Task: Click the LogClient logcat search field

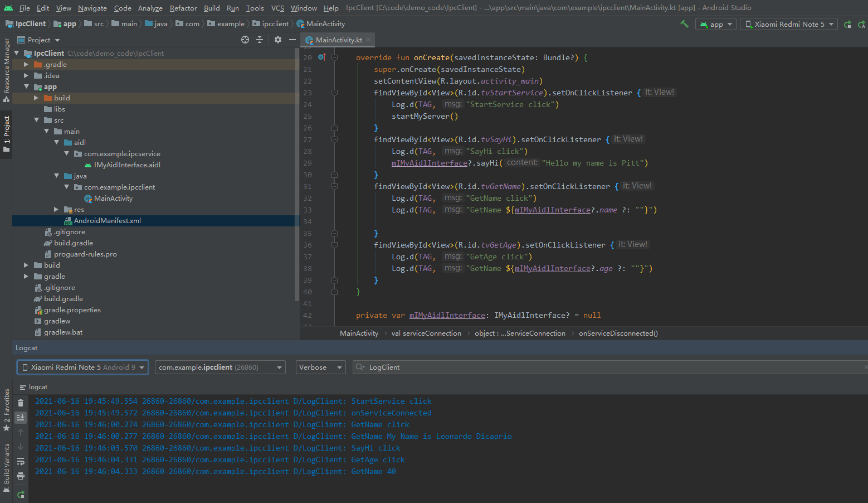Action: [x=610, y=367]
